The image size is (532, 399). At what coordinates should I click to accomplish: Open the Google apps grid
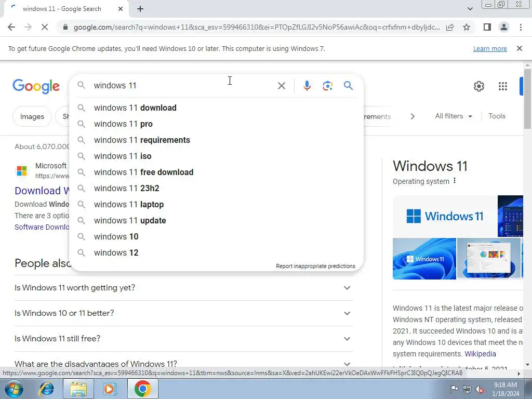tap(502, 86)
